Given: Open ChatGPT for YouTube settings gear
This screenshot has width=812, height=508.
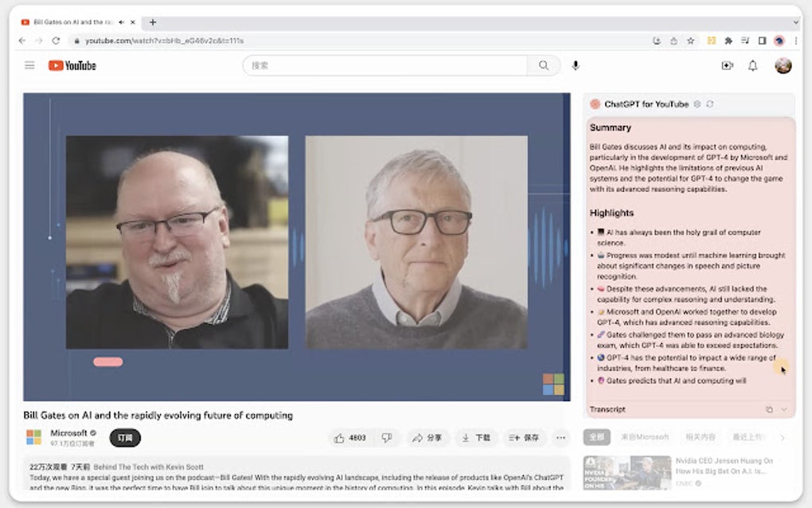Looking at the screenshot, I should pyautogui.click(x=697, y=104).
